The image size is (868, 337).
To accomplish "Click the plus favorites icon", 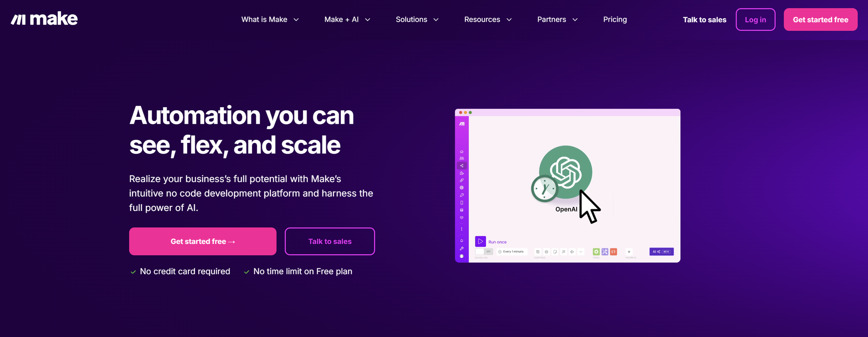I will click(629, 252).
